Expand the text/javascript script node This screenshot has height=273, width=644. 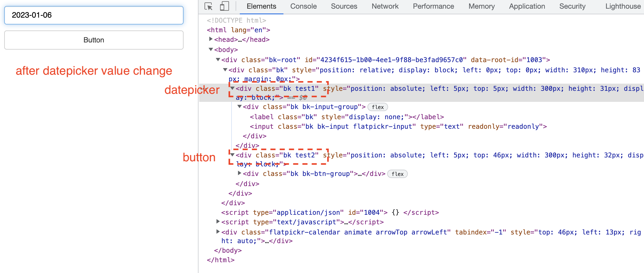click(x=218, y=222)
